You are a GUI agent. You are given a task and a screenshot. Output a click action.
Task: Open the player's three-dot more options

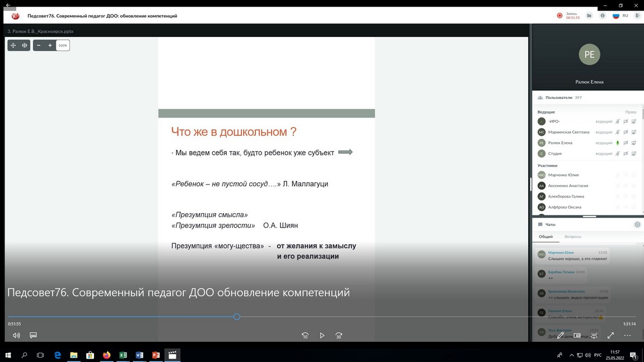tap(628, 335)
